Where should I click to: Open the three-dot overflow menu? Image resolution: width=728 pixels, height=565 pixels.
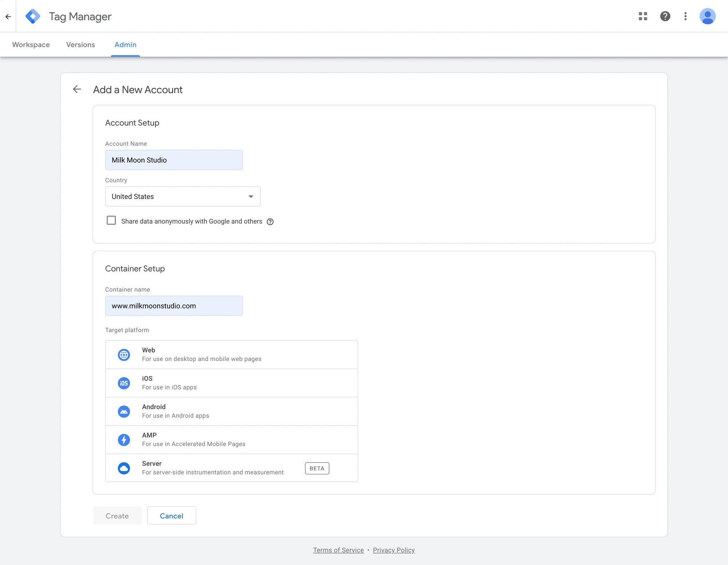[x=685, y=16]
